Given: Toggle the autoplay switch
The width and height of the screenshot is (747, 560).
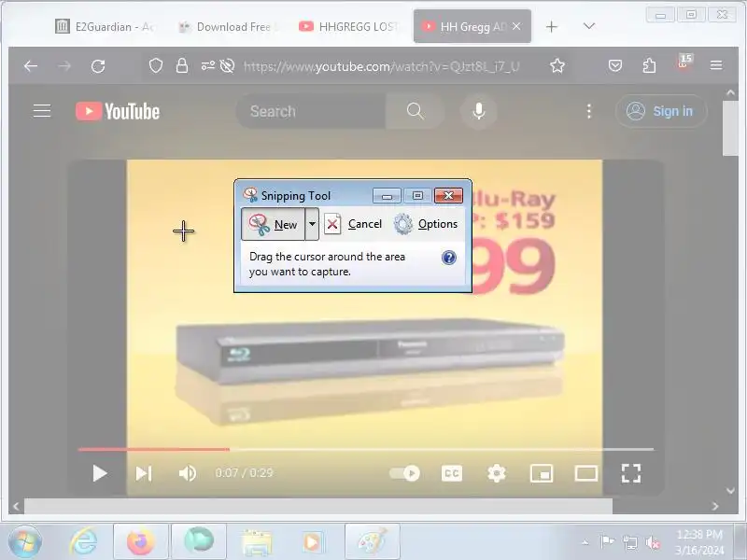Looking at the screenshot, I should [x=405, y=473].
